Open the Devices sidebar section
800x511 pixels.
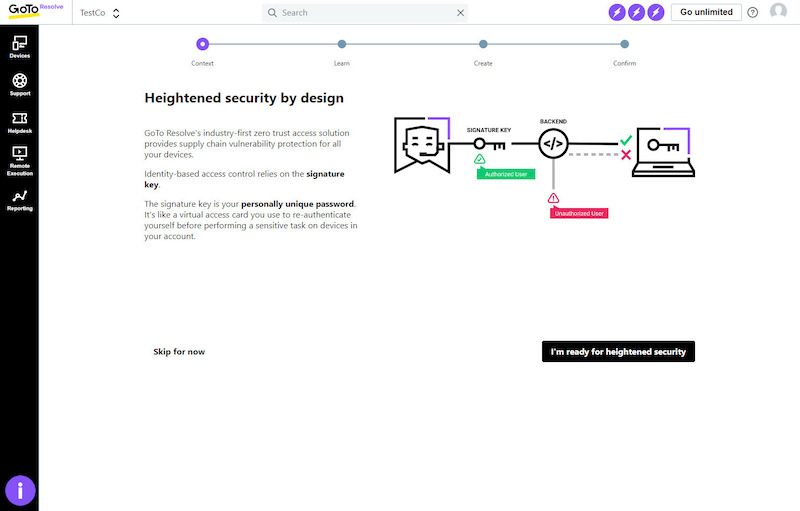(x=19, y=46)
